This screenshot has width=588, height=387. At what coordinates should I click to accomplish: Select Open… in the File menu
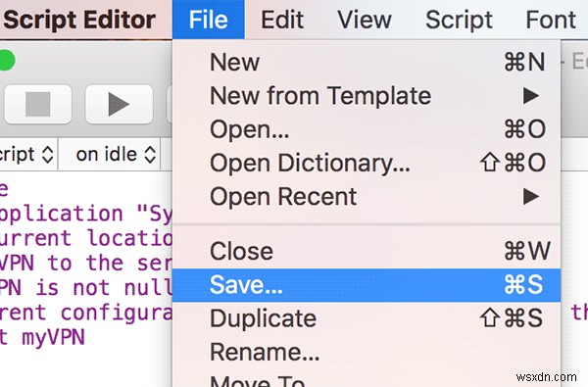click(x=367, y=129)
